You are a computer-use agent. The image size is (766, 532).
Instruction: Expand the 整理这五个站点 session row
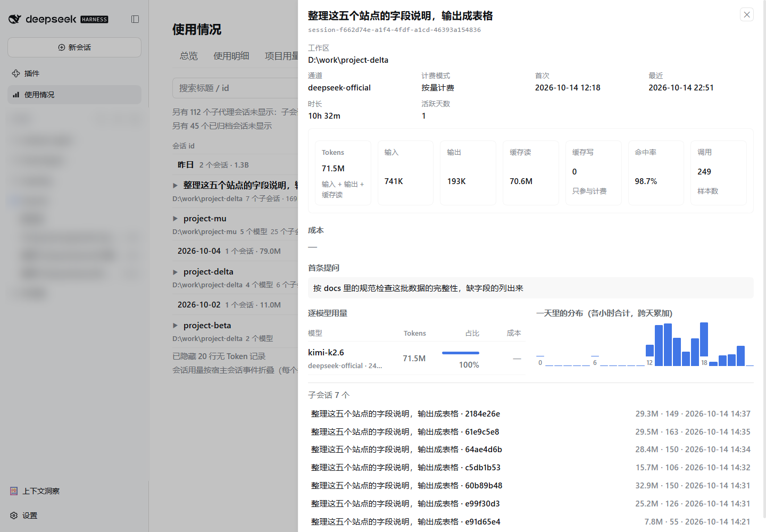[x=175, y=186]
